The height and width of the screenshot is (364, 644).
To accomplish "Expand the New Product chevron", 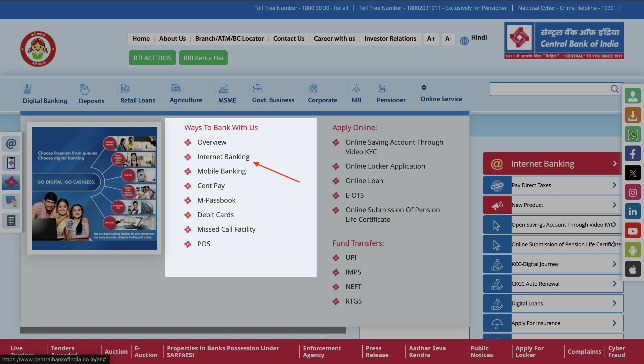I will [x=615, y=205].
